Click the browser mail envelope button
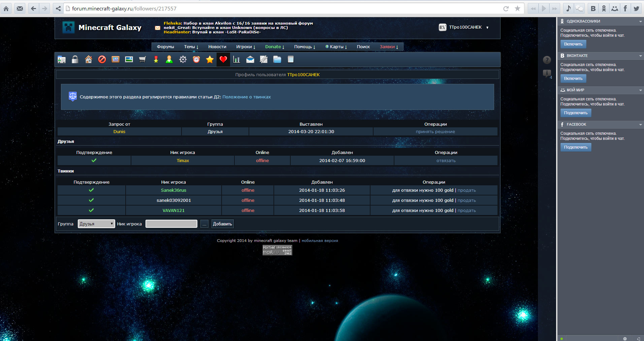Screen dimensions: 644x341 point(20,8)
